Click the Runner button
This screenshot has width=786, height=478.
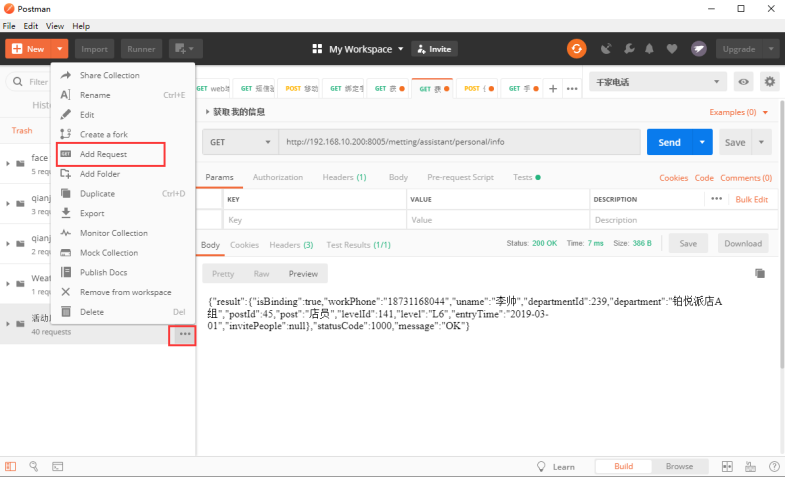pos(141,49)
